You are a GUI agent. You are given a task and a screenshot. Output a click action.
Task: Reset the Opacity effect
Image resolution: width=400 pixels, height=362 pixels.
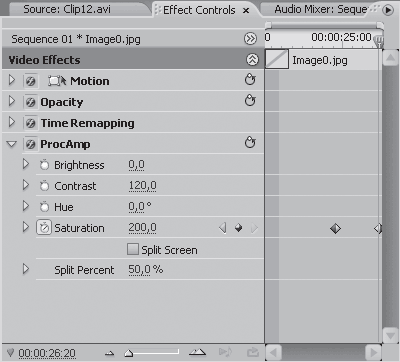click(x=250, y=101)
